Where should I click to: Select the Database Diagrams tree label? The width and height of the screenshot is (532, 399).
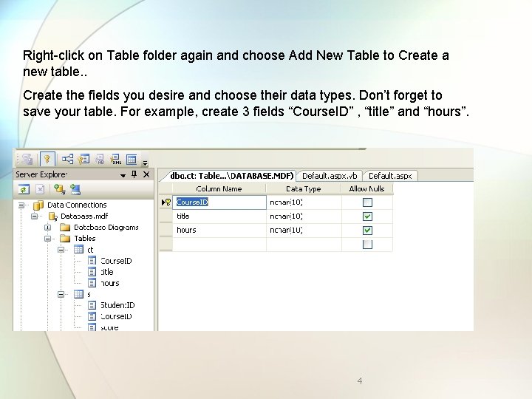(106, 228)
